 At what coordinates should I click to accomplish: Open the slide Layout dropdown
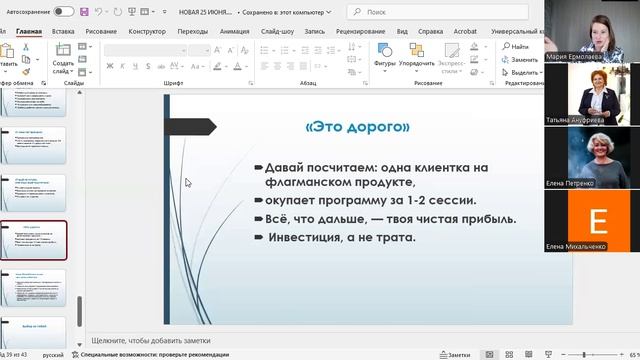click(x=85, y=47)
